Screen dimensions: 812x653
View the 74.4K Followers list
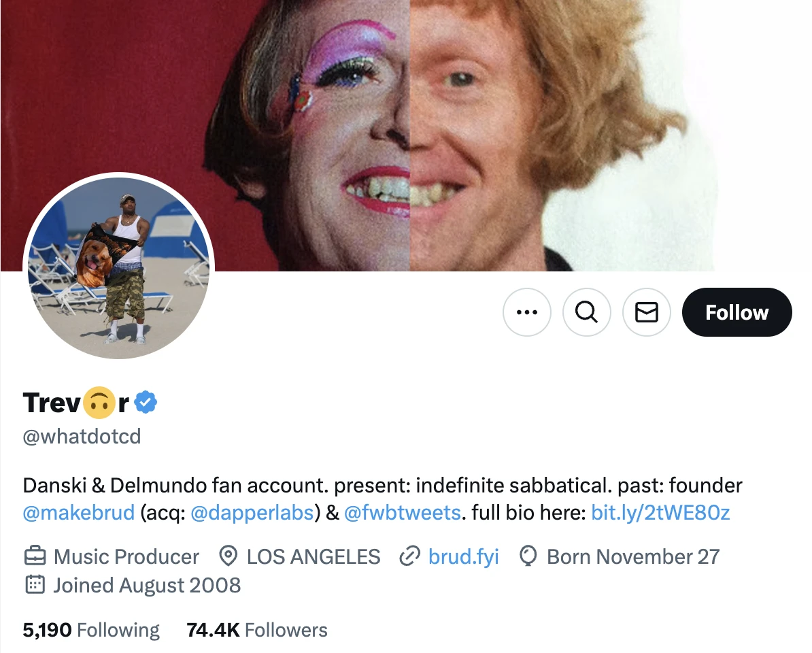pyautogui.click(x=256, y=630)
